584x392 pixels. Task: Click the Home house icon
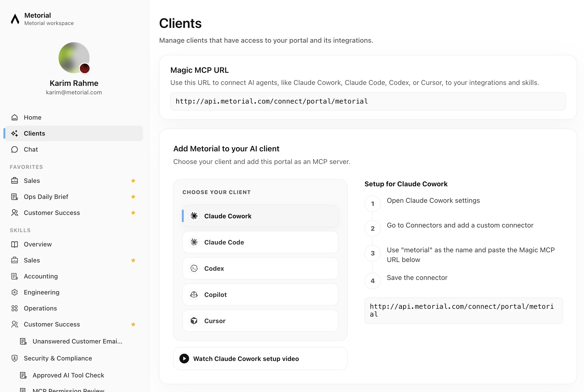click(15, 117)
